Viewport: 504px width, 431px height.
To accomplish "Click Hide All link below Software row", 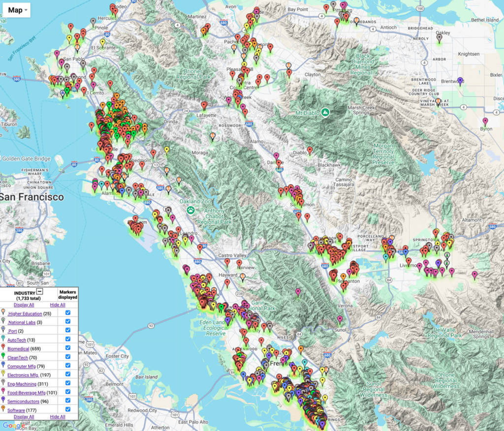I will pyautogui.click(x=58, y=417).
